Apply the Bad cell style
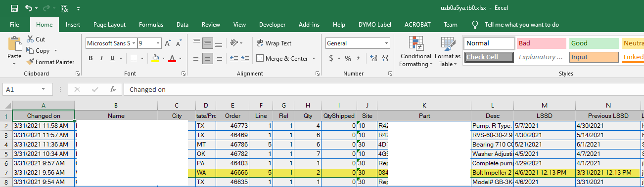This screenshot has height=187, width=644. click(x=542, y=43)
